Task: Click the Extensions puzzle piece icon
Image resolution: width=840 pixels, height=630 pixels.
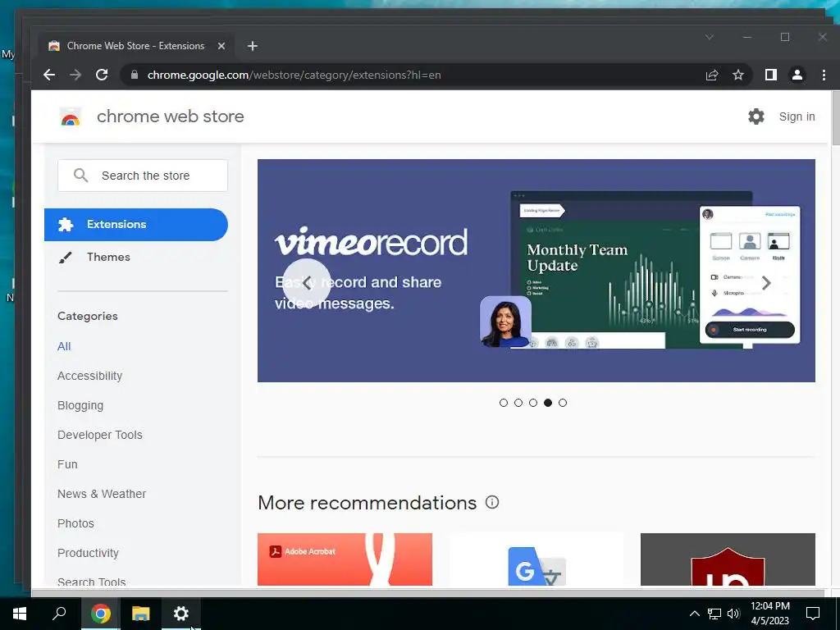Action: [x=66, y=225]
